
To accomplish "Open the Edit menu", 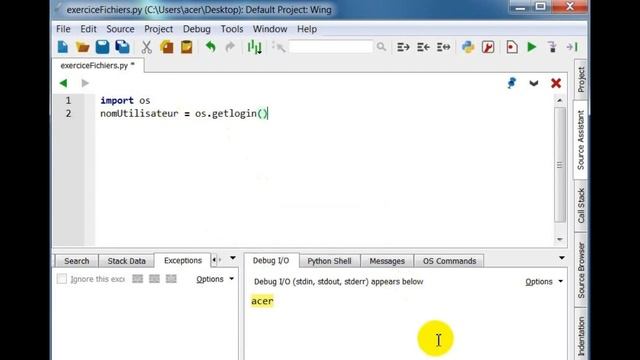I will 88,29.
